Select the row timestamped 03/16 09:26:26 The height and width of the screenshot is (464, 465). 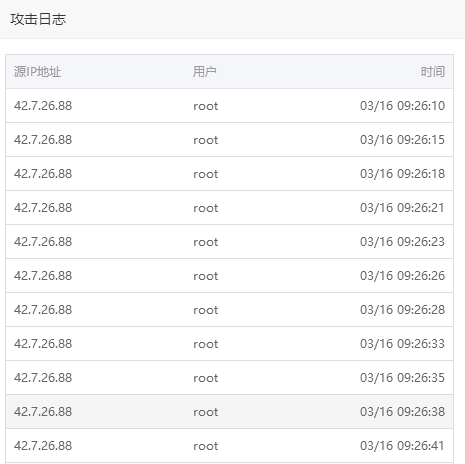pos(229,276)
